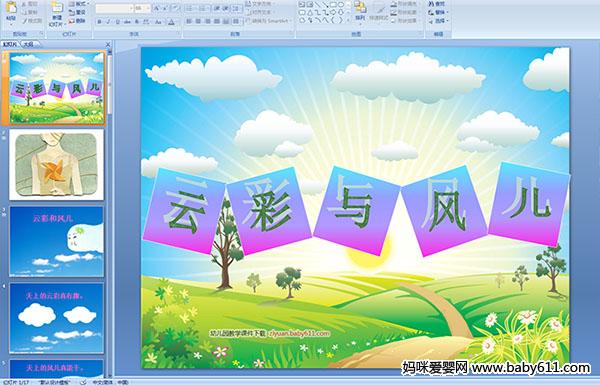
Task: Click the Arrange shapes icon
Action: click(360, 10)
